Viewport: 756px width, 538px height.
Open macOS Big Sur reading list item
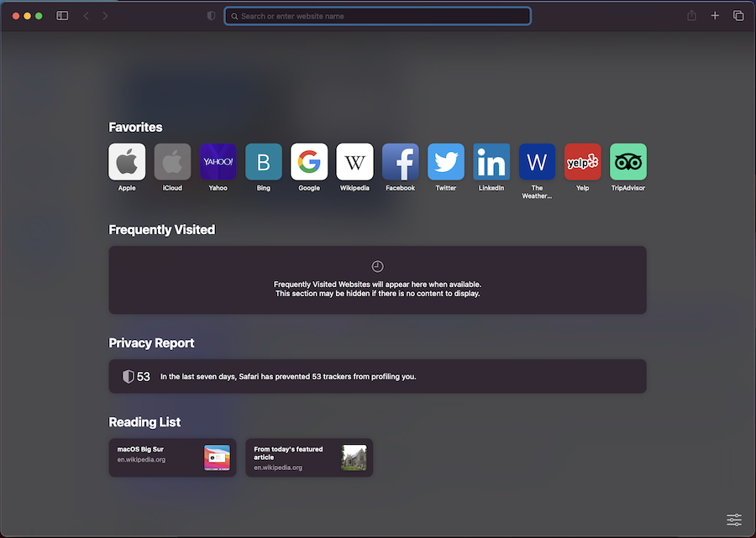pos(173,457)
